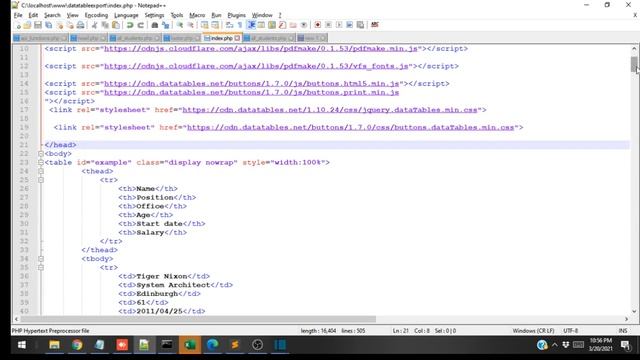The height and width of the screenshot is (360, 640).
Task: Start macro recording with the red record icon
Action: click(x=318, y=25)
